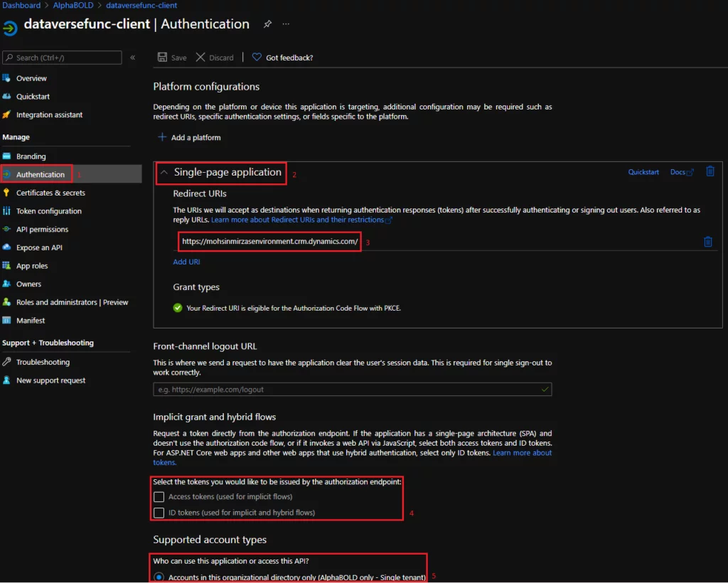Click the feedback heart icon
Image resolution: width=728 pixels, height=583 pixels.
pyautogui.click(x=257, y=57)
